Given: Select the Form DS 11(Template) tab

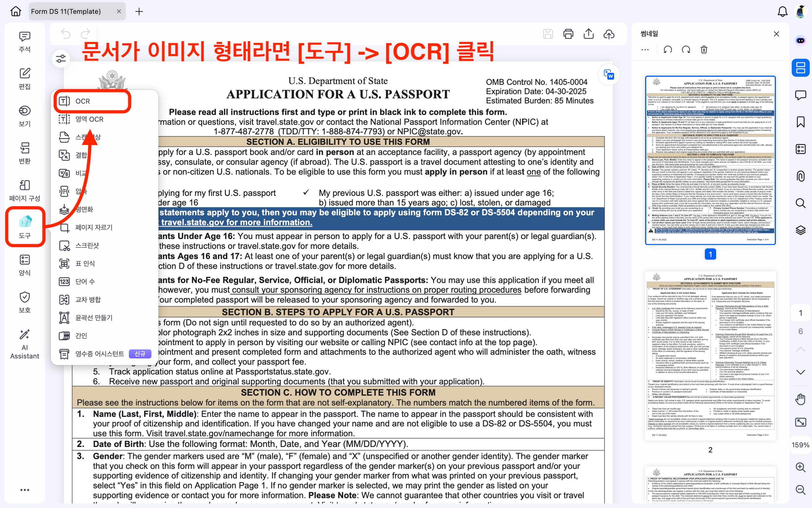Looking at the screenshot, I should tap(77, 11).
